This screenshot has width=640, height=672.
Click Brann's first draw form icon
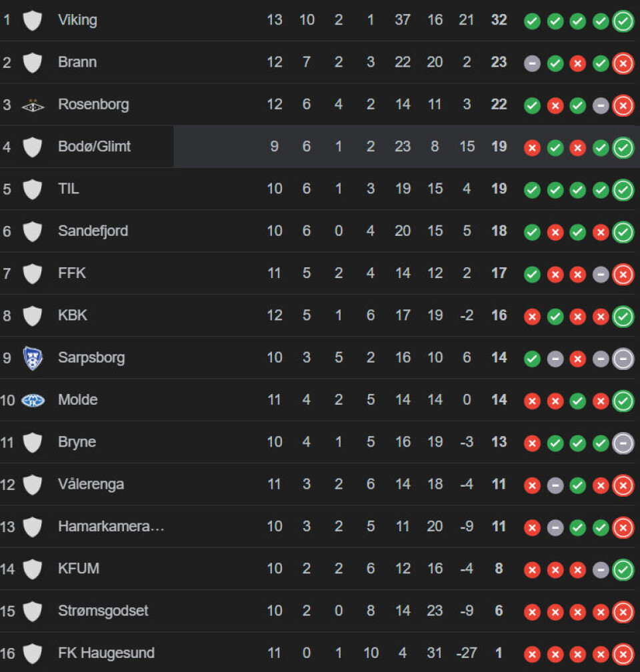tap(533, 63)
